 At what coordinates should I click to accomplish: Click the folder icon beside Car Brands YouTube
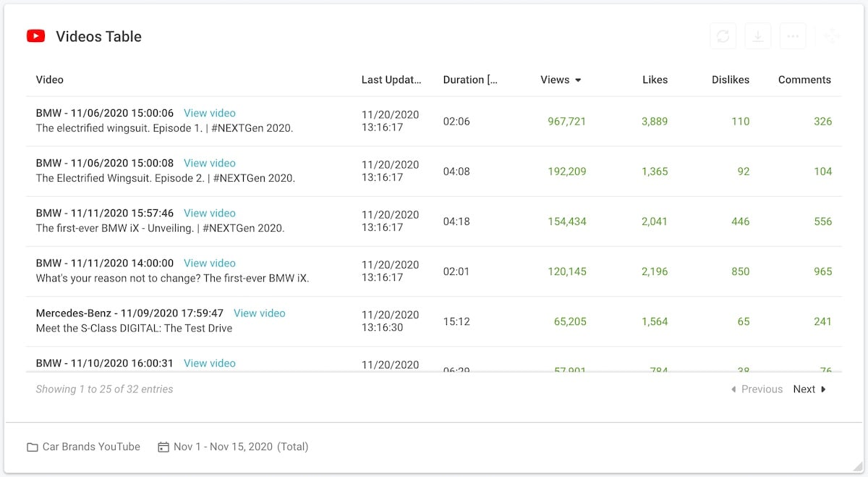pyautogui.click(x=33, y=447)
